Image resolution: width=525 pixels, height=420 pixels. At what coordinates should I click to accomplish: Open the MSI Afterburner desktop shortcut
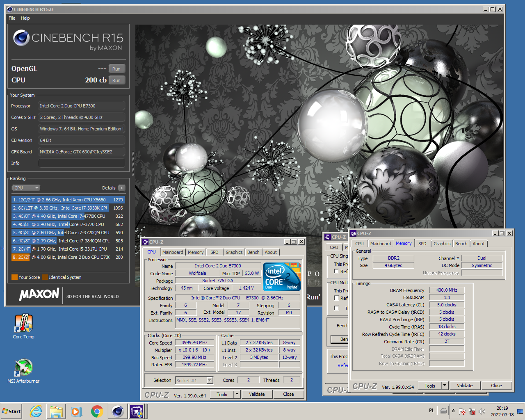23,371
